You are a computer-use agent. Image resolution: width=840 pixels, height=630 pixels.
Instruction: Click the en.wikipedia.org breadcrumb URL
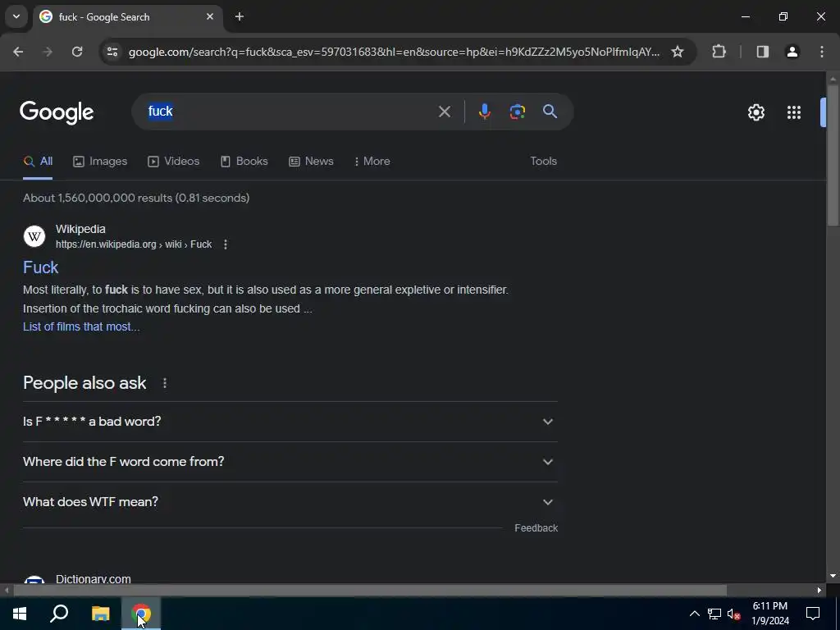click(134, 244)
